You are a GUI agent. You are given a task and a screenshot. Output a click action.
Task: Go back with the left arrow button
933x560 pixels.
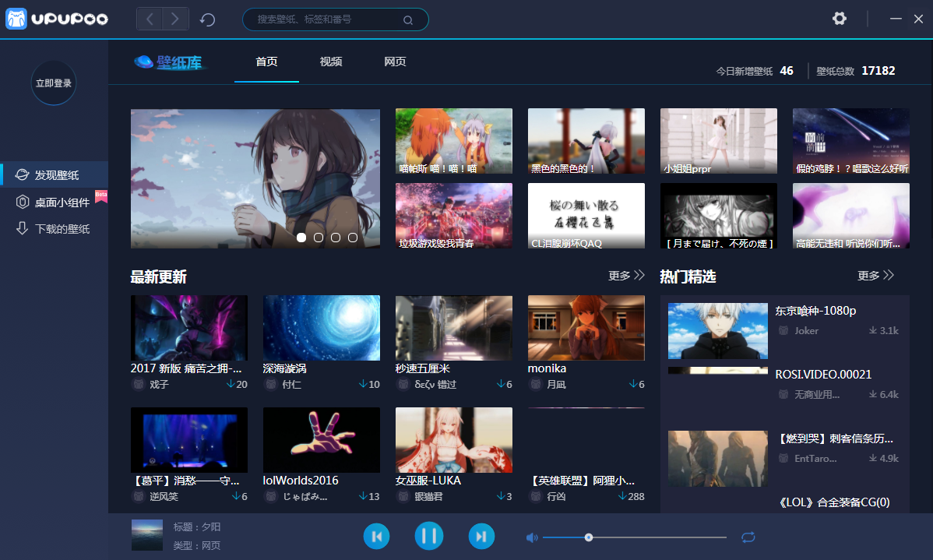pos(150,19)
